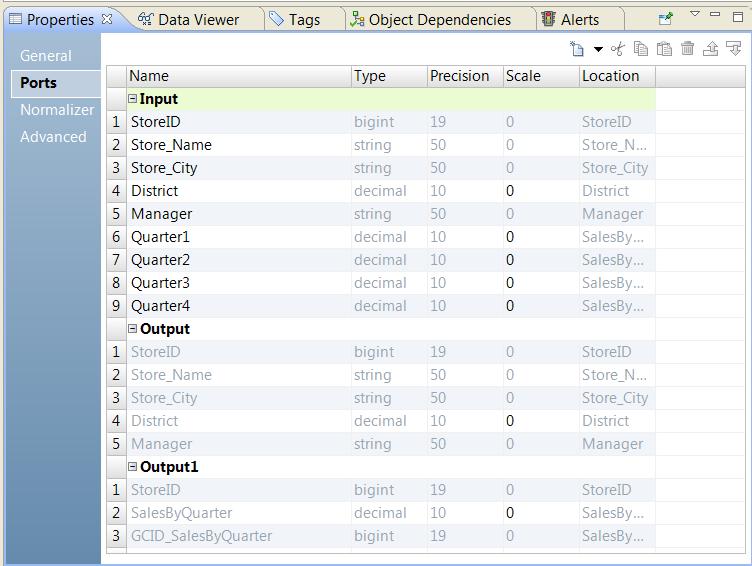Click the Move Down icon
Viewport: 752px width, 566px height.
(734, 48)
